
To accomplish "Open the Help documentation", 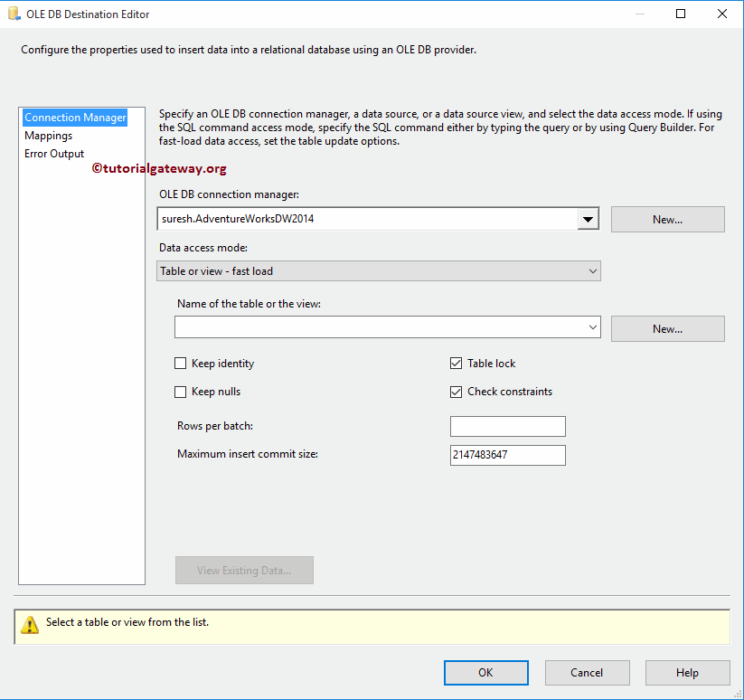I will pos(687,672).
